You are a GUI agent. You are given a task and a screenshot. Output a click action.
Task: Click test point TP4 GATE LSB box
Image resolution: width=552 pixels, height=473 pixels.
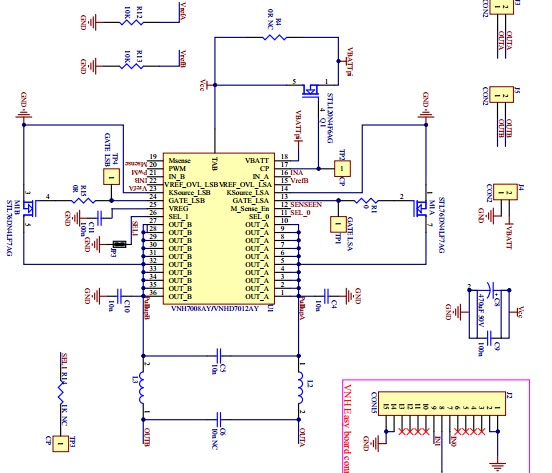tap(111, 177)
